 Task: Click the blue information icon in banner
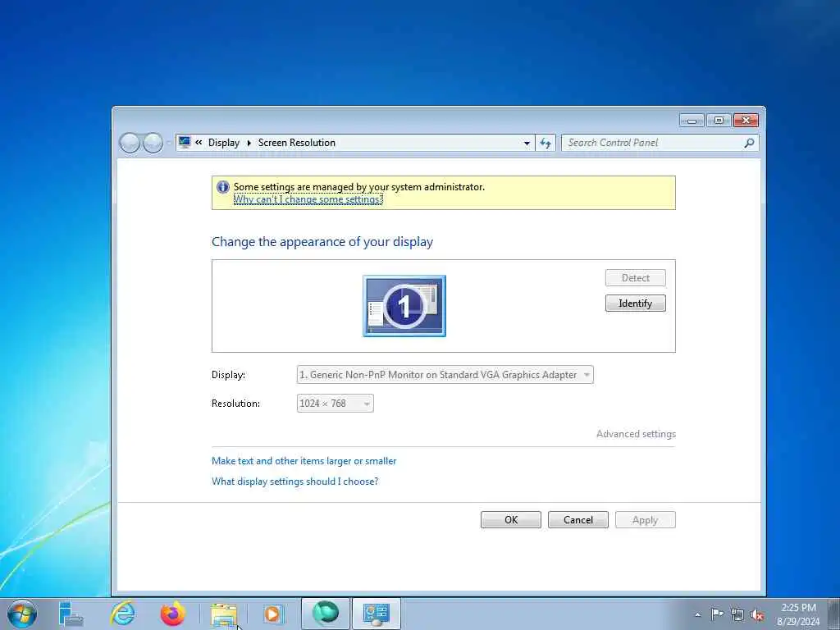point(223,187)
